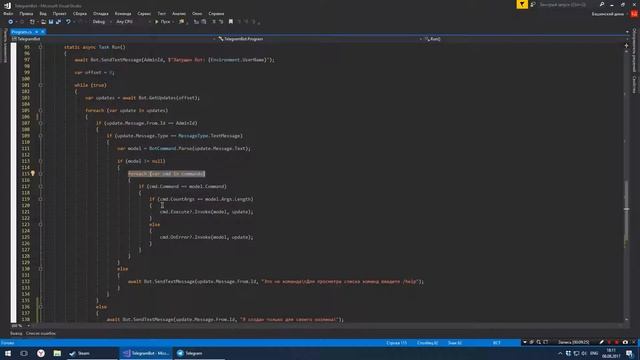Collapse the foreach (var update in updates) block
Viewport: 640px width, 360px height.
(40, 110)
